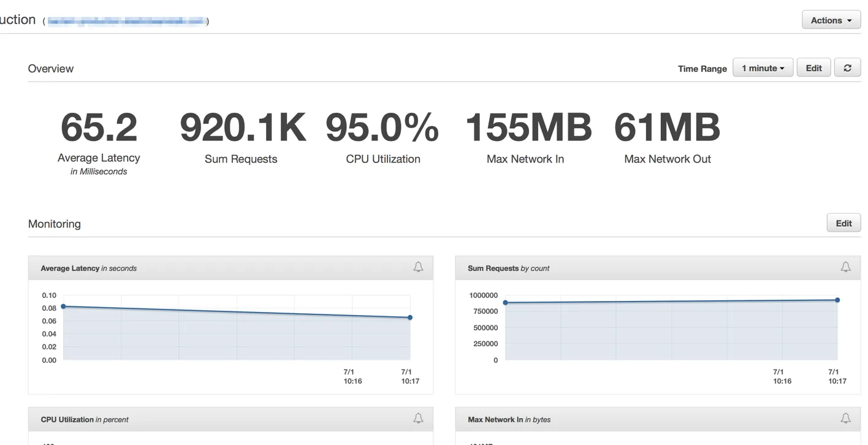Image resolution: width=868 pixels, height=445 pixels.
Task: Select the 10:17 data point on latency chart
Action: [410, 318]
